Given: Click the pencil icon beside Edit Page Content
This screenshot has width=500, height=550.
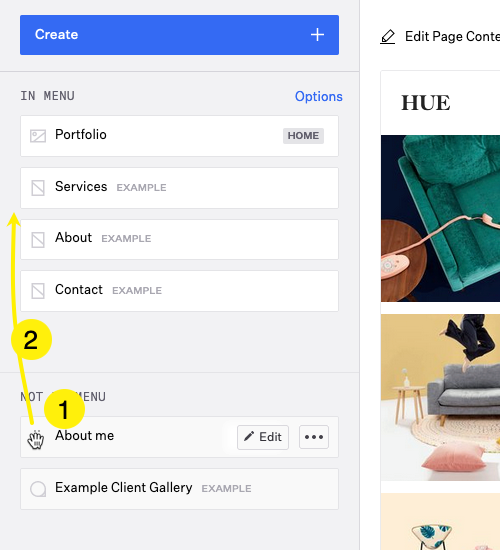Looking at the screenshot, I should [388, 37].
